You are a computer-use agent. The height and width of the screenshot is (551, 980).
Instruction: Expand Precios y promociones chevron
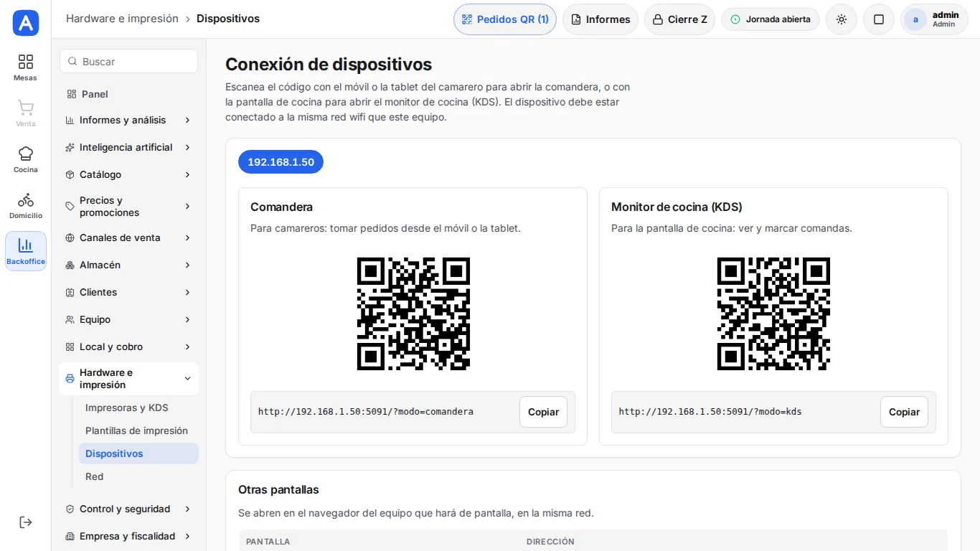pyautogui.click(x=187, y=207)
